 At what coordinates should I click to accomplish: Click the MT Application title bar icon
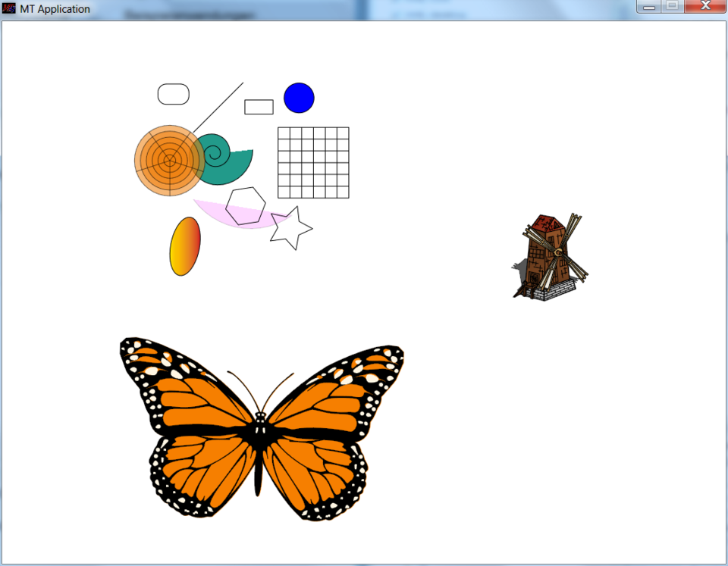tap(9, 9)
